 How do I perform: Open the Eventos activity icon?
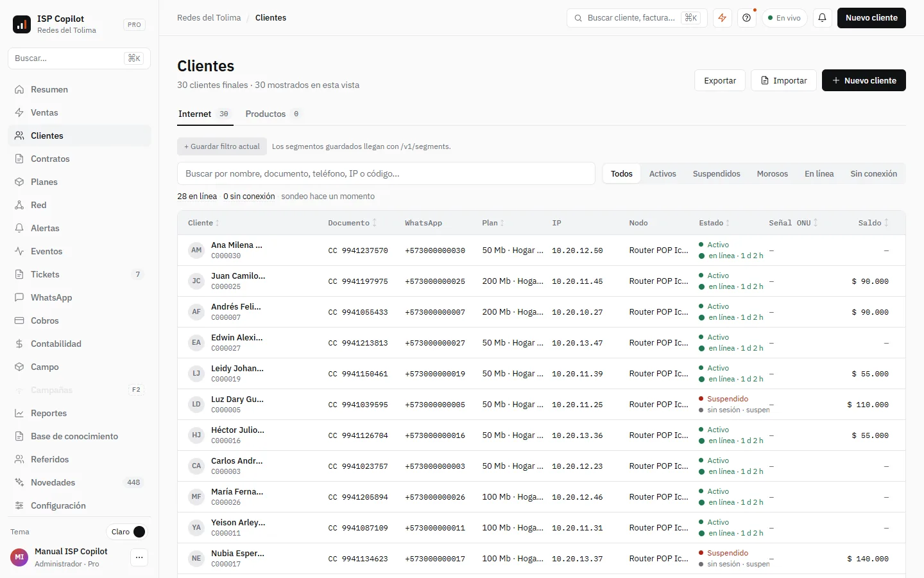point(19,251)
